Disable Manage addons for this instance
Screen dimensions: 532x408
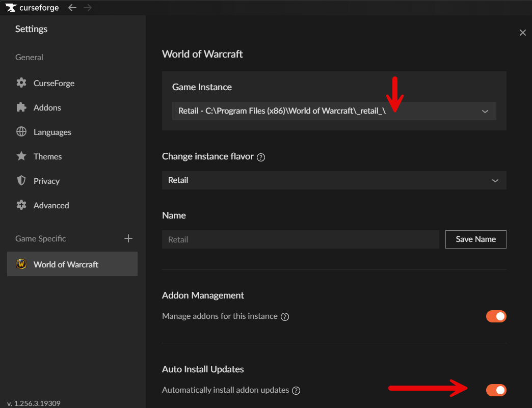pyautogui.click(x=496, y=316)
